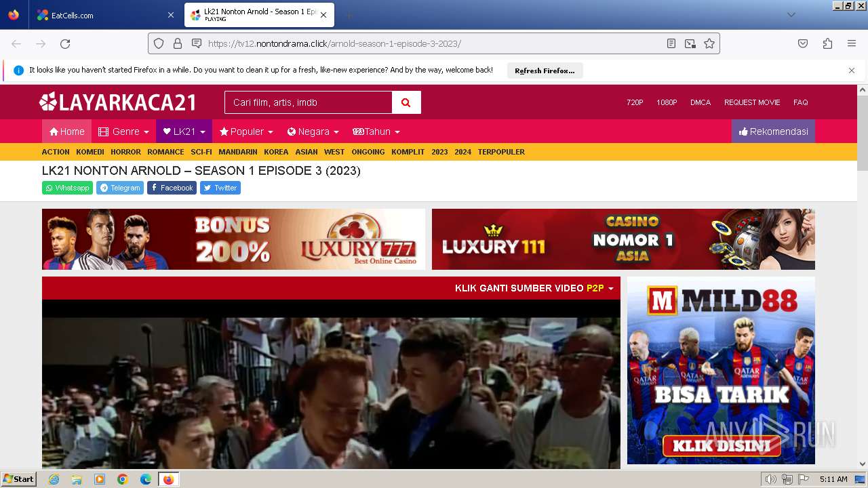This screenshot has height=488, width=868.
Task: Go to Home in site navigation
Action: tap(66, 131)
